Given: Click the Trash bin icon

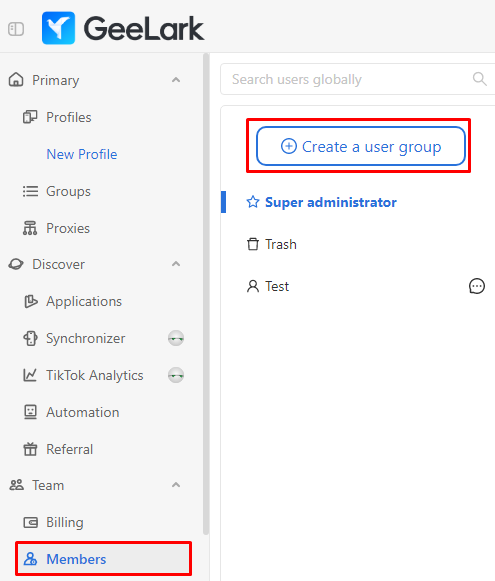Looking at the screenshot, I should point(253,244).
